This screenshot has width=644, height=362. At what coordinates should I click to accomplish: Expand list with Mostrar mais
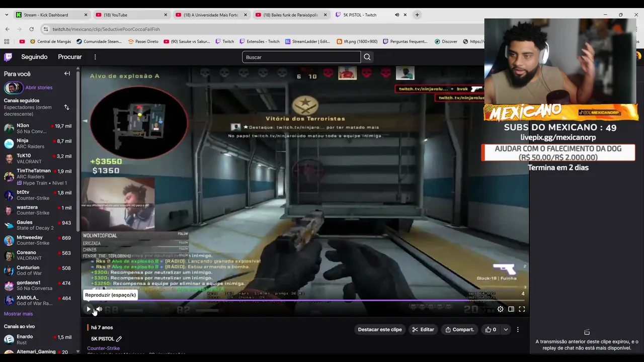(18, 314)
